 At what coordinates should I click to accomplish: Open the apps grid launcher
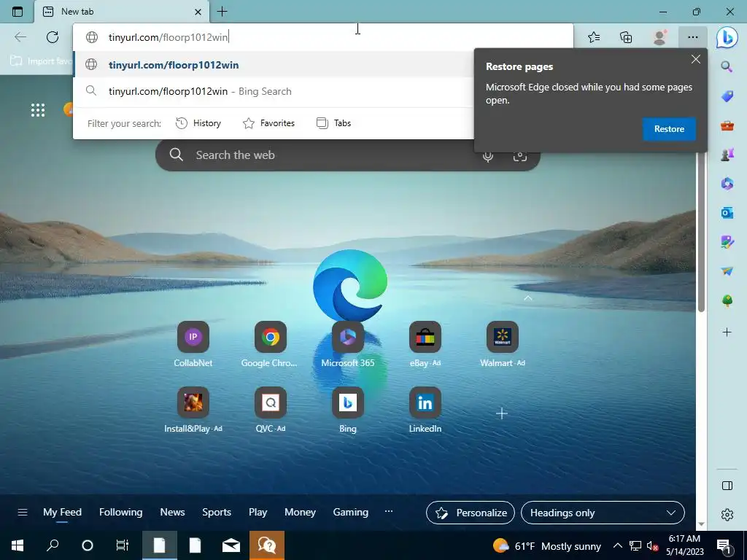coord(38,110)
